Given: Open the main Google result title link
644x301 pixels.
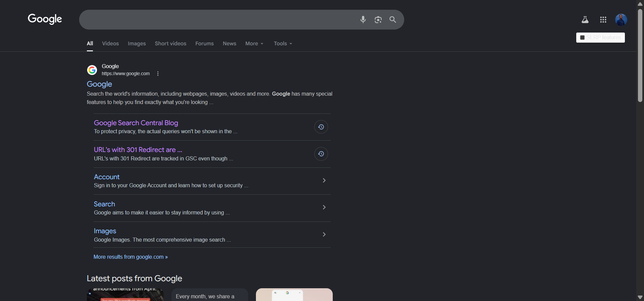Looking at the screenshot, I should pyautogui.click(x=99, y=84).
